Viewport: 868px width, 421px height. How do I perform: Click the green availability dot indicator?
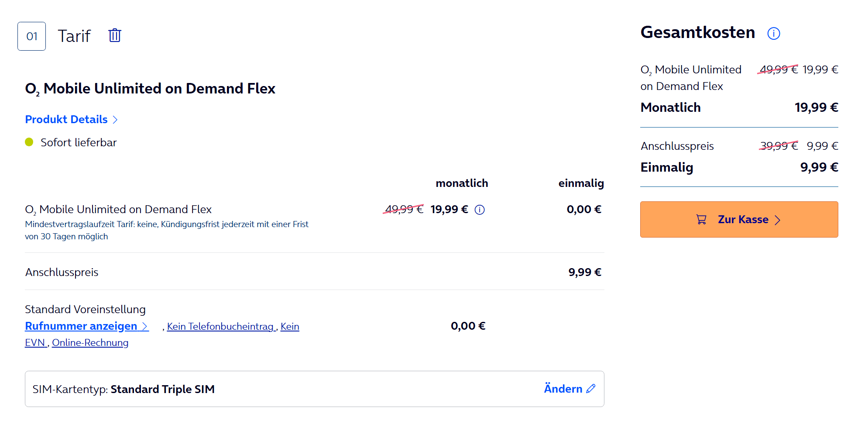click(x=29, y=142)
